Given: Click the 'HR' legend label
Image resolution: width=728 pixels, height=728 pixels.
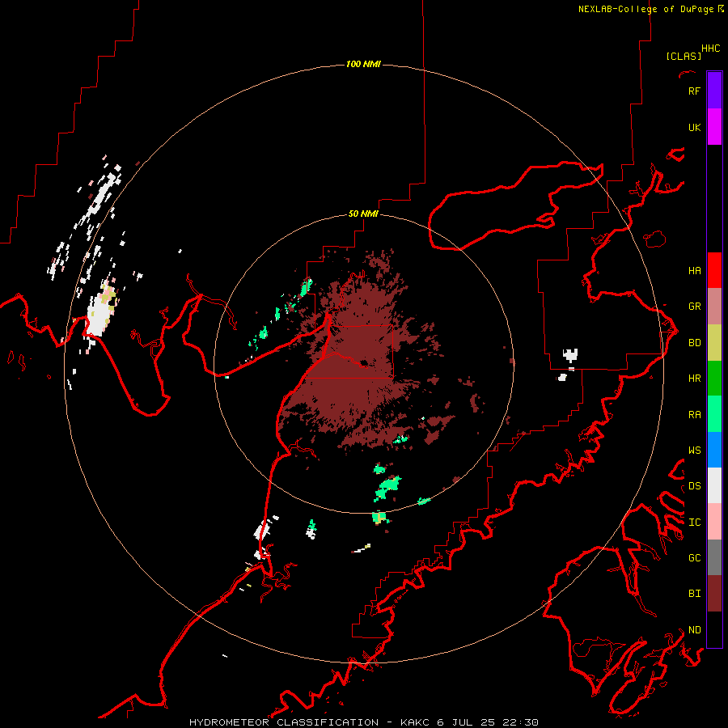Looking at the screenshot, I should point(694,379).
